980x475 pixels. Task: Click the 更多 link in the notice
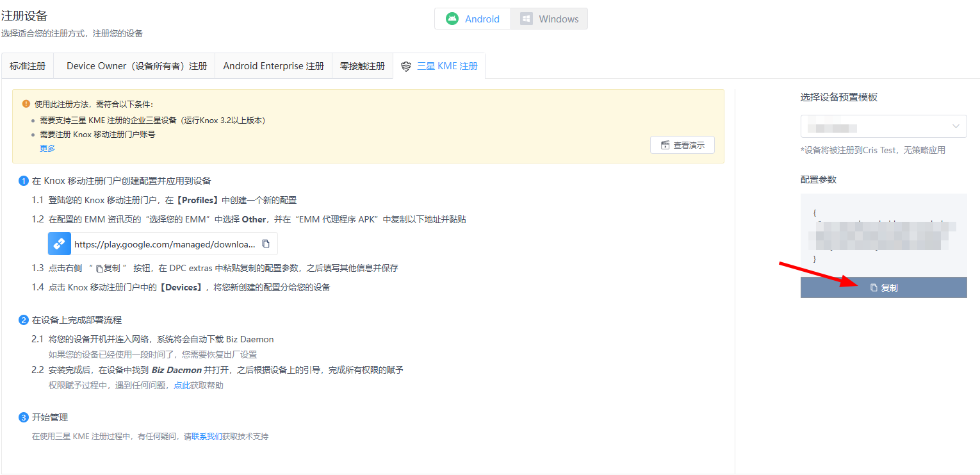pyautogui.click(x=47, y=148)
